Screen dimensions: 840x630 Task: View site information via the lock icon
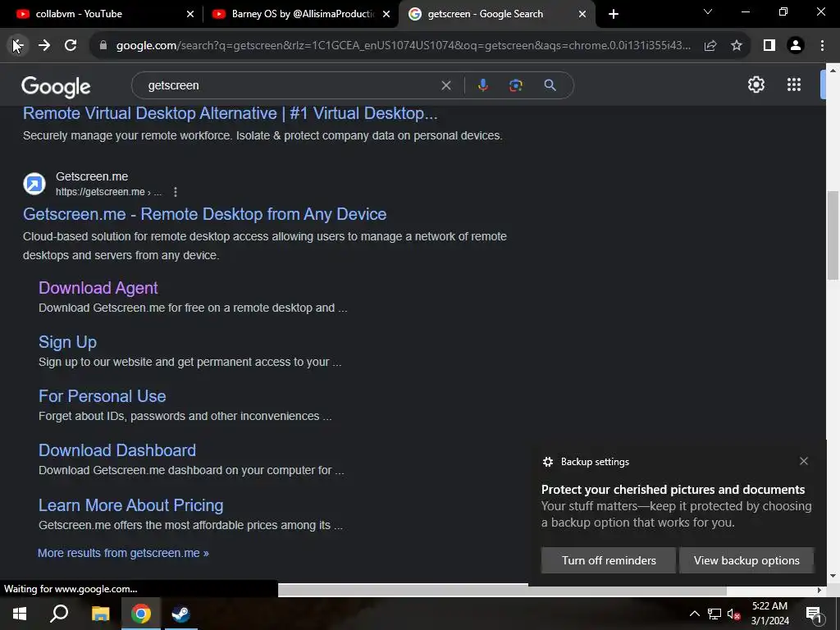pyautogui.click(x=103, y=46)
